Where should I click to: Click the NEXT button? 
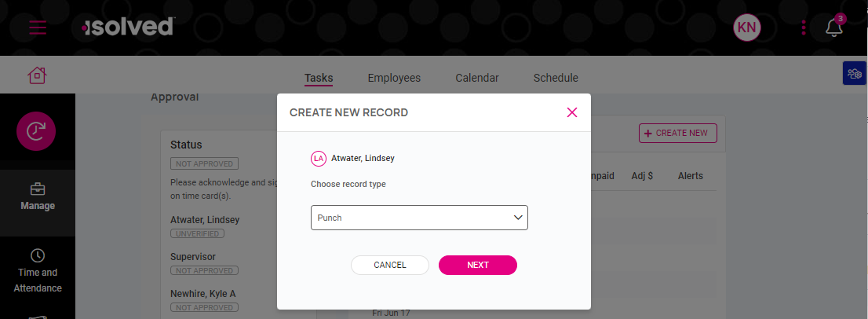[478, 266]
